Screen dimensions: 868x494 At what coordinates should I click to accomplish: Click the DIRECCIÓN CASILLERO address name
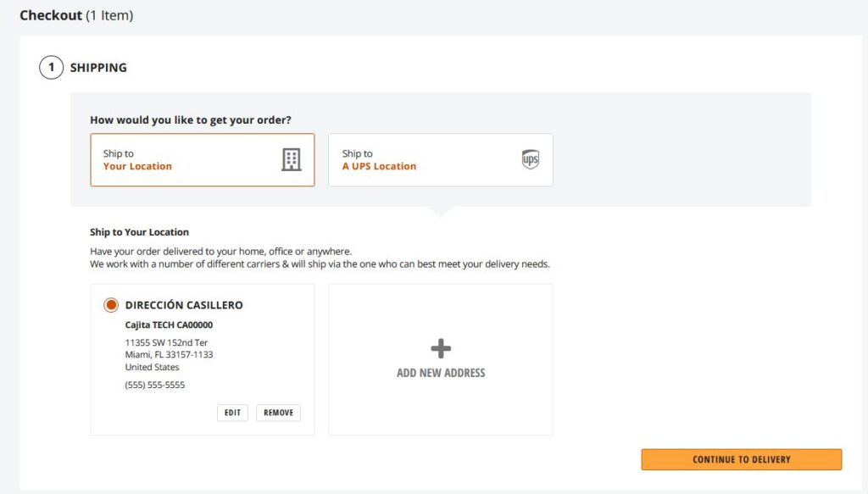(x=184, y=305)
